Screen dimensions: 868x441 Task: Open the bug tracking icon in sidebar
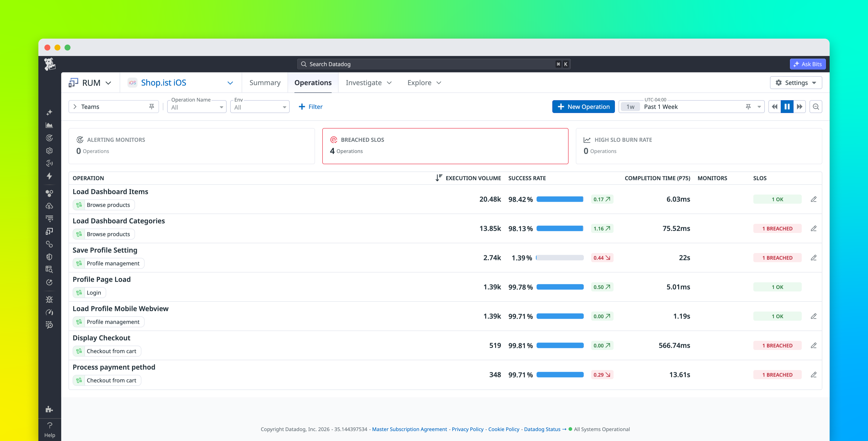click(x=50, y=299)
